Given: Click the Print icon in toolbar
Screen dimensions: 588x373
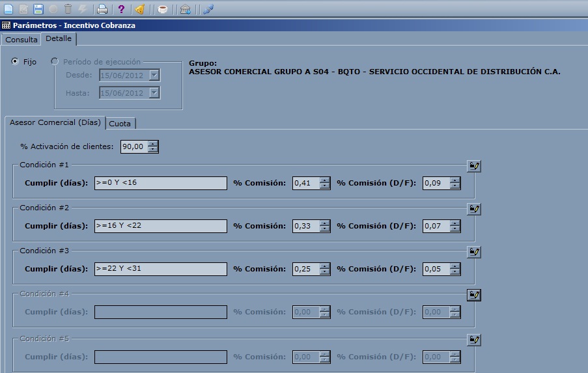Looking at the screenshot, I should click(102, 9).
